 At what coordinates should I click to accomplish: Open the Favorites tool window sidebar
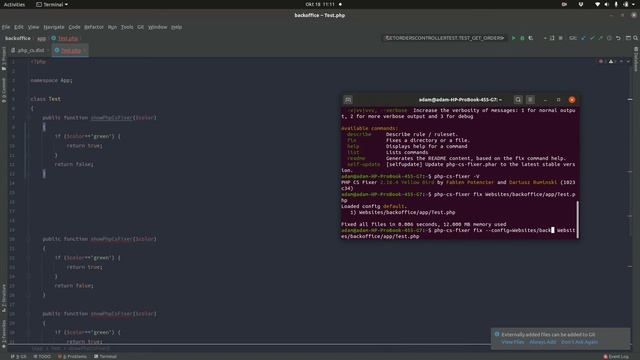click(x=4, y=333)
